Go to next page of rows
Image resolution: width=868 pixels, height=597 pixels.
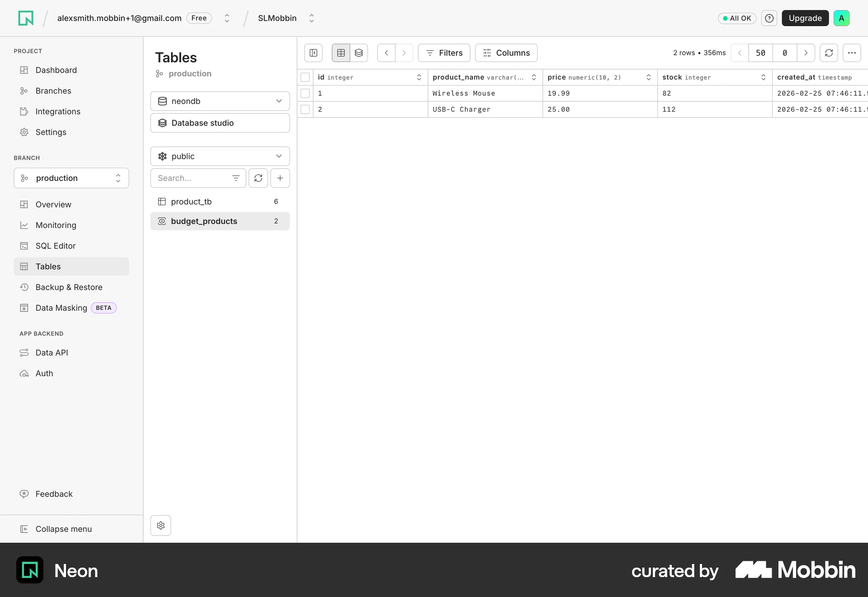click(806, 53)
